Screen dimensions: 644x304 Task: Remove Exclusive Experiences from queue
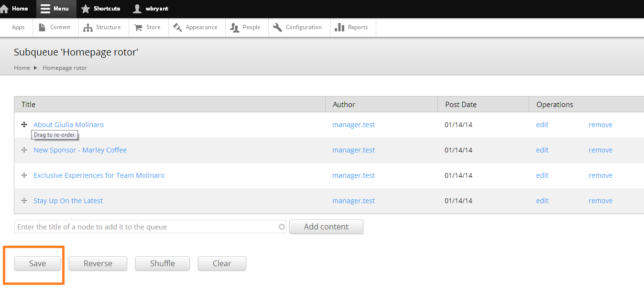point(600,175)
